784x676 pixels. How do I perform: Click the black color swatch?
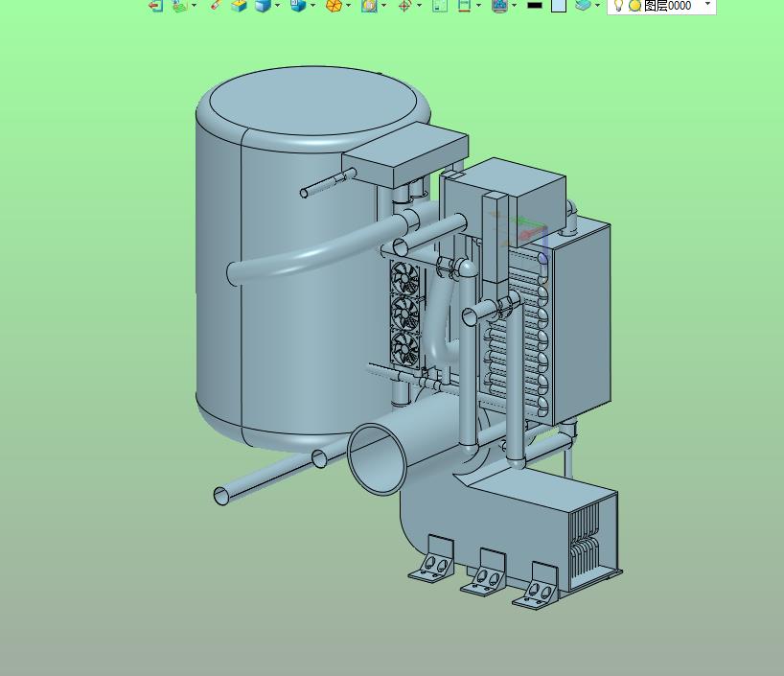[535, 6]
